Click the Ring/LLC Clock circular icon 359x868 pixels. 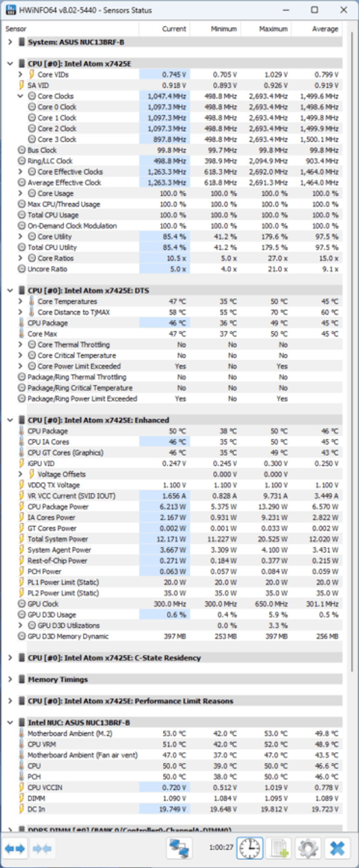pyautogui.click(x=21, y=161)
